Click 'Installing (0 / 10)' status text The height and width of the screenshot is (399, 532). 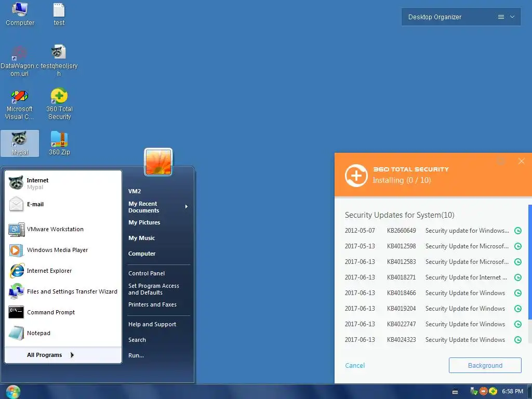402,180
